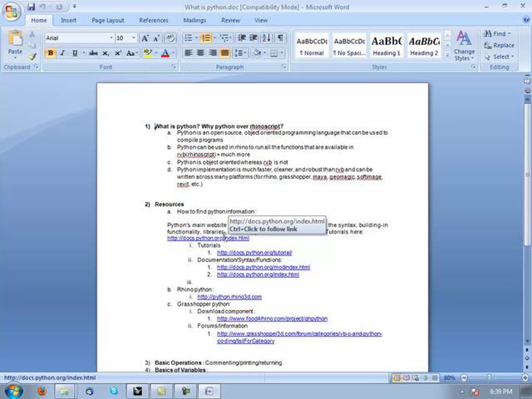Open Microsoft Word Help question mark
This screenshot has width=532, height=399.
pyautogui.click(x=527, y=20)
